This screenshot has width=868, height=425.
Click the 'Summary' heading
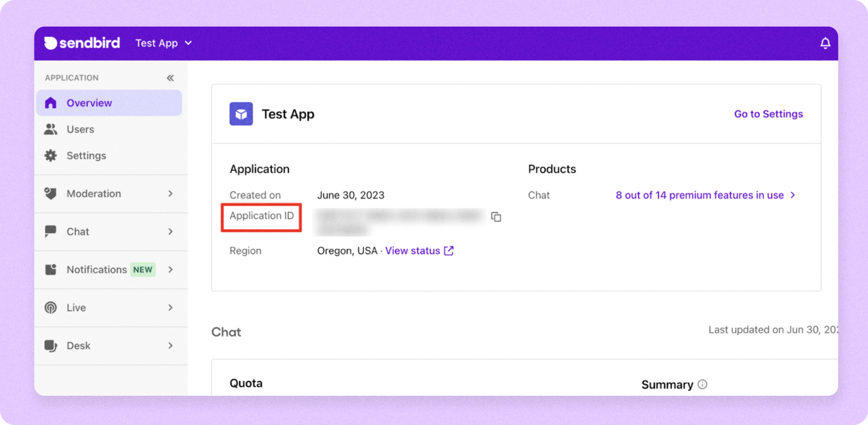[667, 385]
